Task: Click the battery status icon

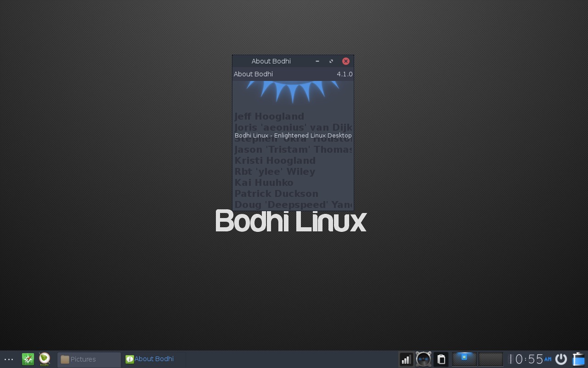Action: coord(578,359)
